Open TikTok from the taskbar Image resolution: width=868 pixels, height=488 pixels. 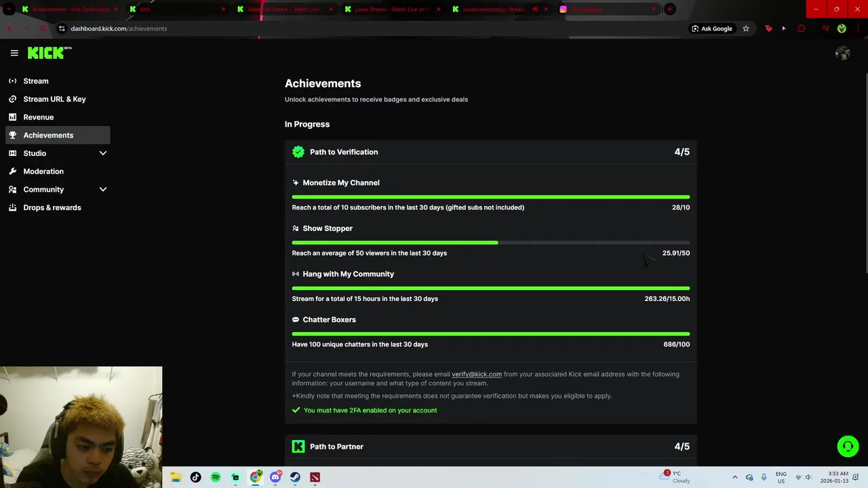click(x=195, y=477)
